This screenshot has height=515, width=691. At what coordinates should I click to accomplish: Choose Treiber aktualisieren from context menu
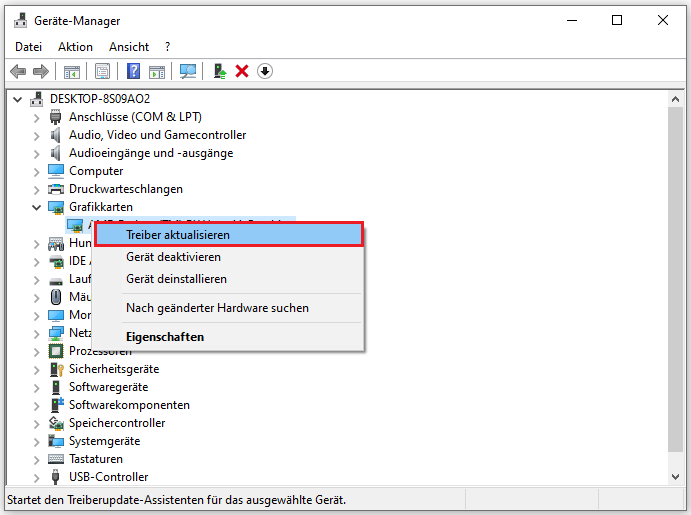point(229,234)
